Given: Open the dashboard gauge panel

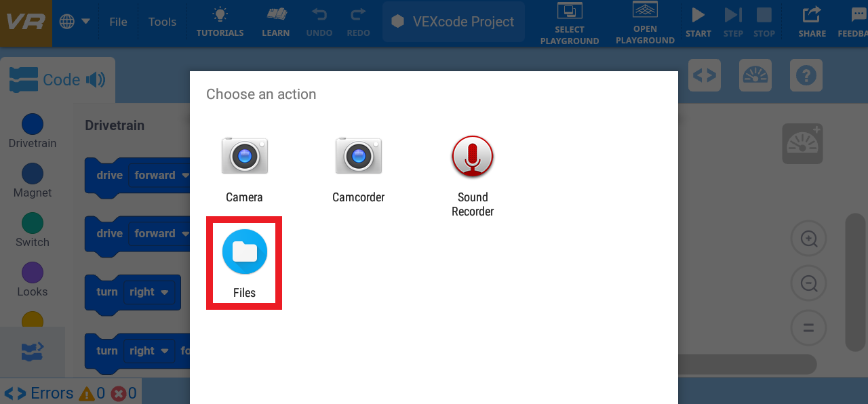Looking at the screenshot, I should (755, 75).
